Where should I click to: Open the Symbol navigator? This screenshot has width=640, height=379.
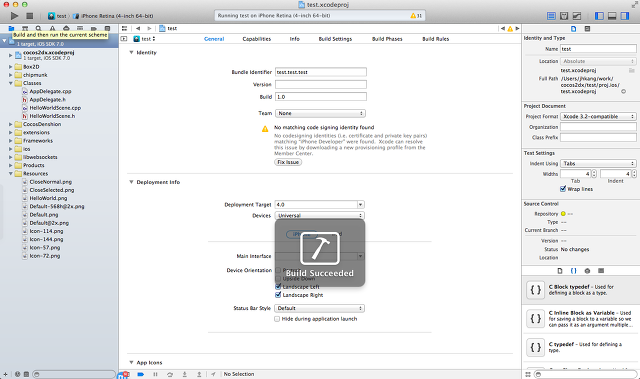(x=25, y=29)
